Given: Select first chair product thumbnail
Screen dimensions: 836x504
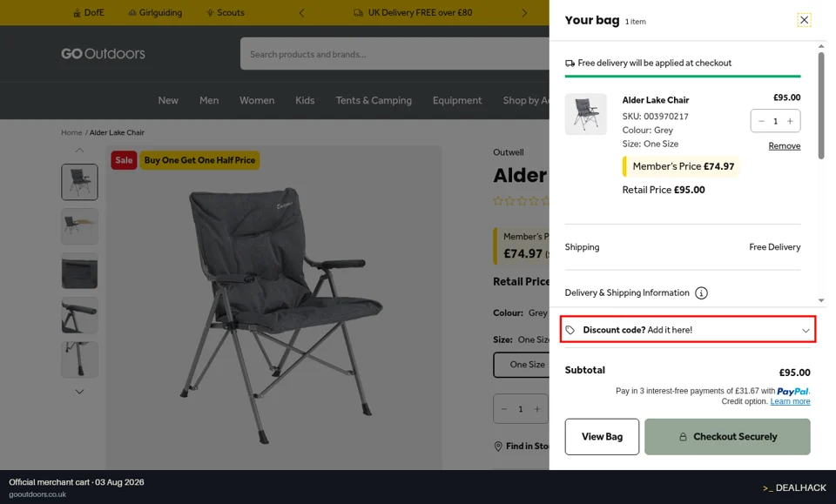Looking at the screenshot, I should click(x=79, y=182).
